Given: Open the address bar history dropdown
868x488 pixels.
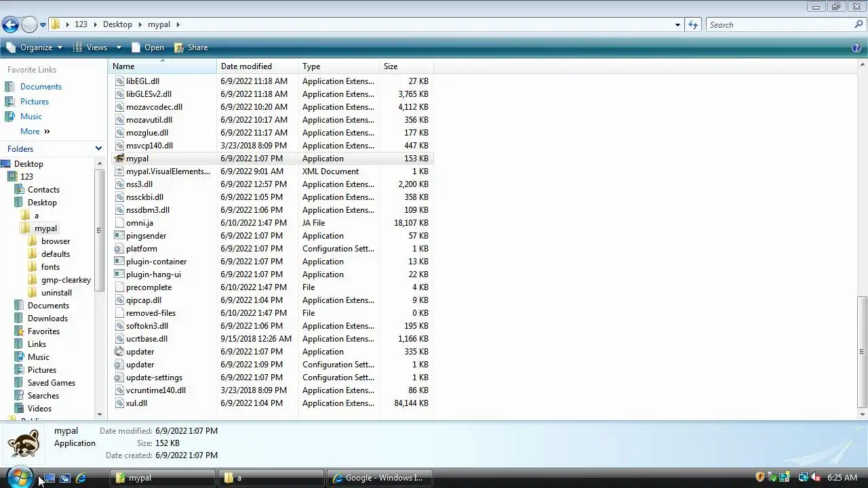Looking at the screenshot, I should tap(677, 25).
